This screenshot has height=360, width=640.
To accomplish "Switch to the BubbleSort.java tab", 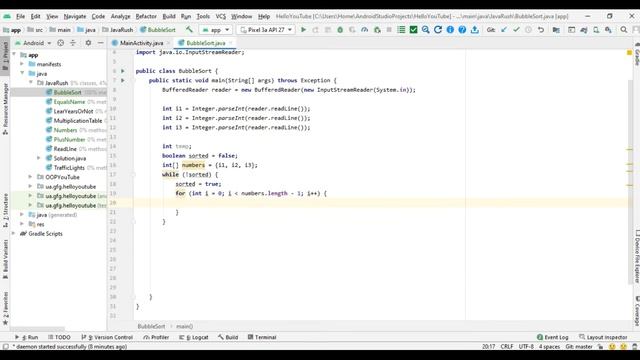I will tap(205, 43).
